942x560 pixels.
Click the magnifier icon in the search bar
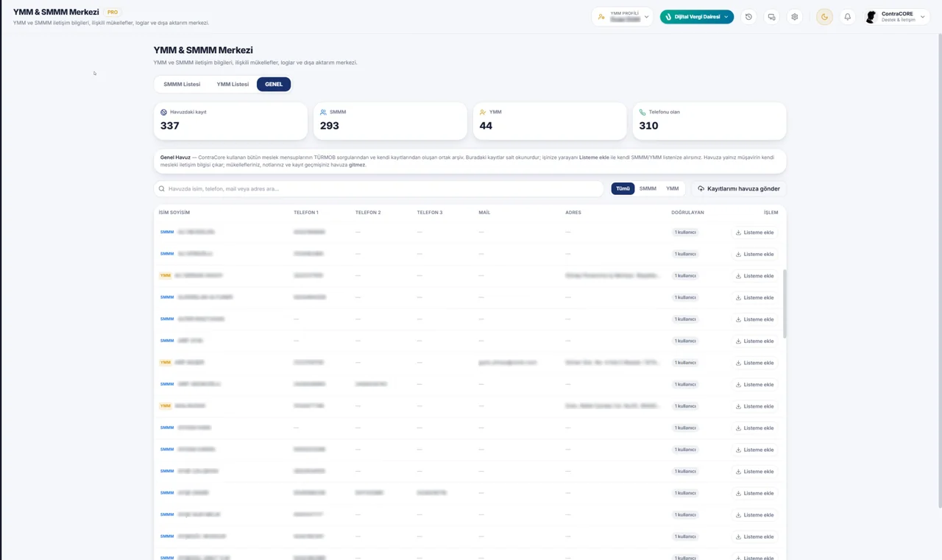[x=162, y=189]
